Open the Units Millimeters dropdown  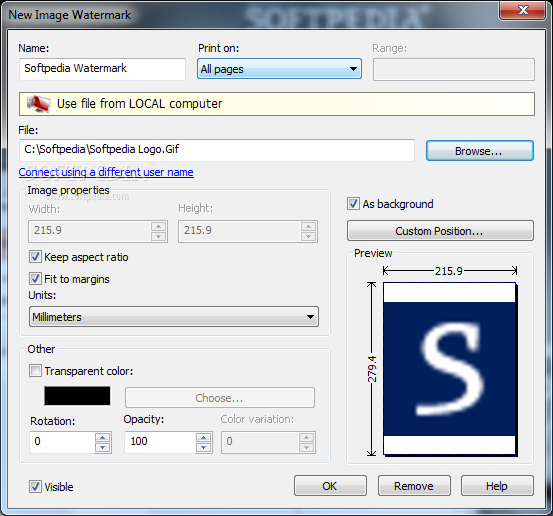coord(174,317)
